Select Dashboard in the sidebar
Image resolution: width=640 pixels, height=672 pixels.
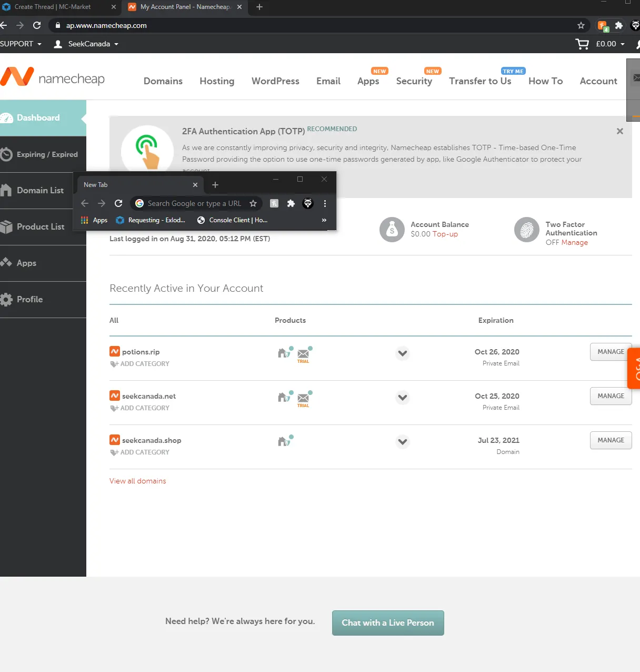(43, 118)
